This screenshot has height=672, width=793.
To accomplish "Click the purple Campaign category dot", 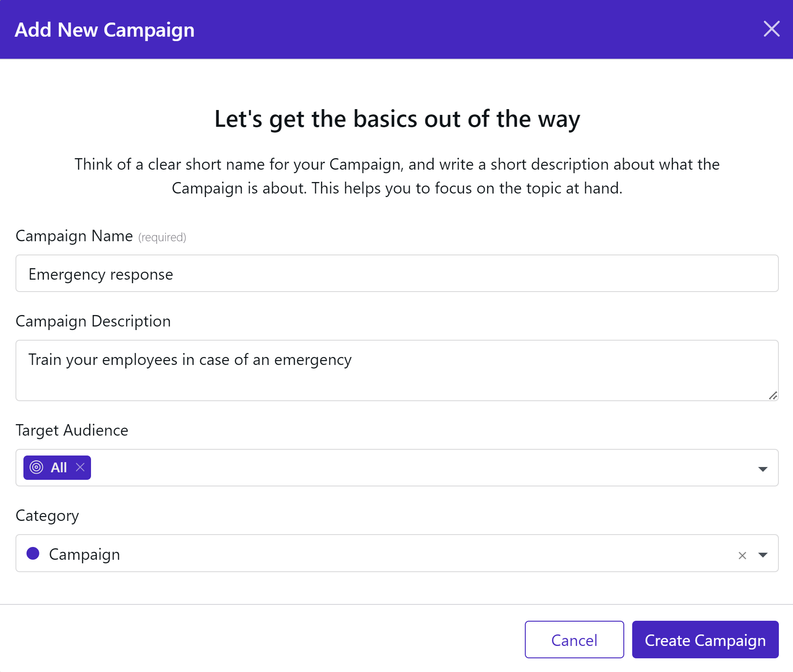I will coord(33,553).
